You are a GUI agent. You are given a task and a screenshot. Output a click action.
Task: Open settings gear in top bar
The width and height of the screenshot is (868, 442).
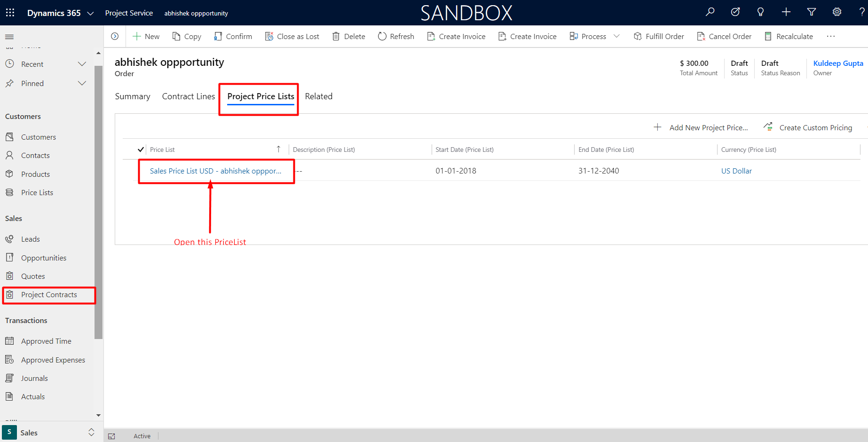tap(836, 12)
